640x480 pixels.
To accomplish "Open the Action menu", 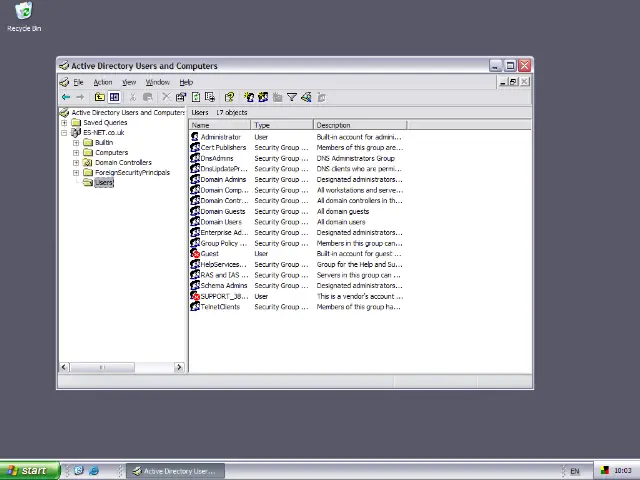I will [x=103, y=82].
